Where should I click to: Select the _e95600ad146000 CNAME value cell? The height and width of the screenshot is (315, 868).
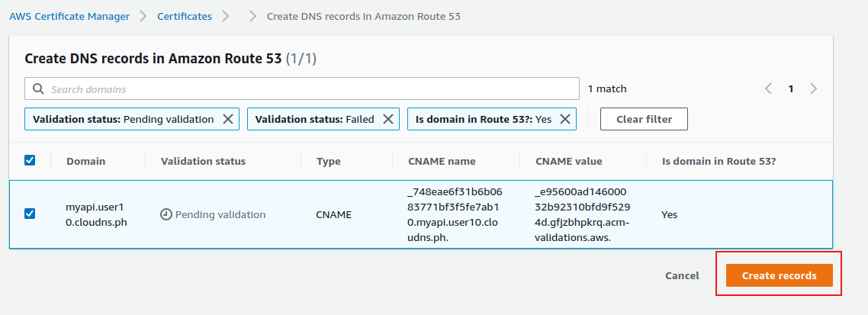tap(582, 214)
